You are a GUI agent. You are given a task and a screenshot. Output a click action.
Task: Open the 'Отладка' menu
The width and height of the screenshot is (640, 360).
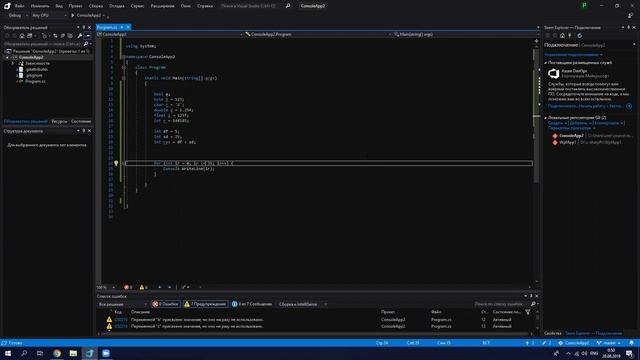tap(117, 6)
